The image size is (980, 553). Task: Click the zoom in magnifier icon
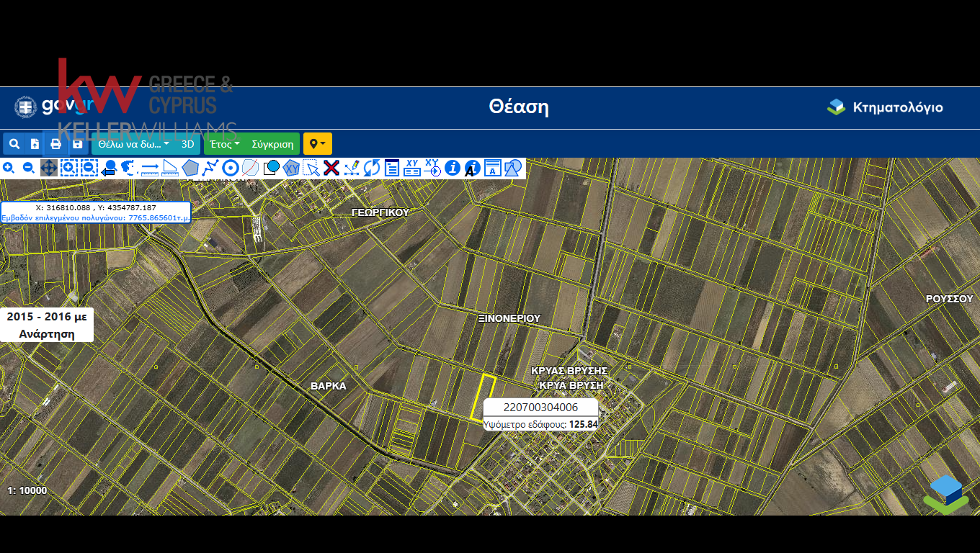point(9,168)
